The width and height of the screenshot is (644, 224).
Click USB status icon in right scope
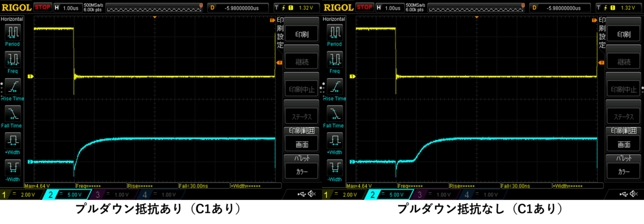tap(623, 195)
